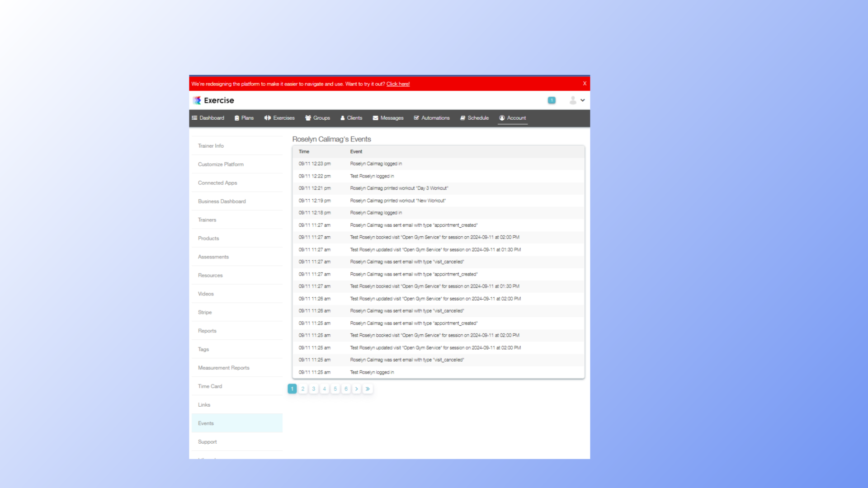
Task: Select page 3 in pagination
Action: point(314,389)
